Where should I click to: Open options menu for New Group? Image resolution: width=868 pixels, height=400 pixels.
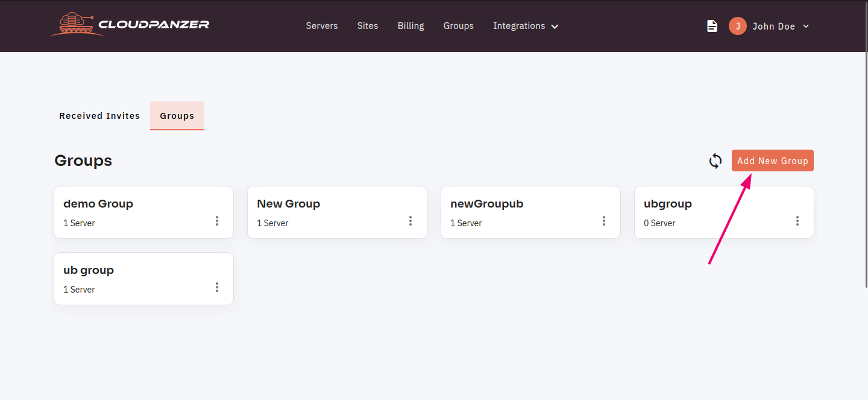(410, 221)
